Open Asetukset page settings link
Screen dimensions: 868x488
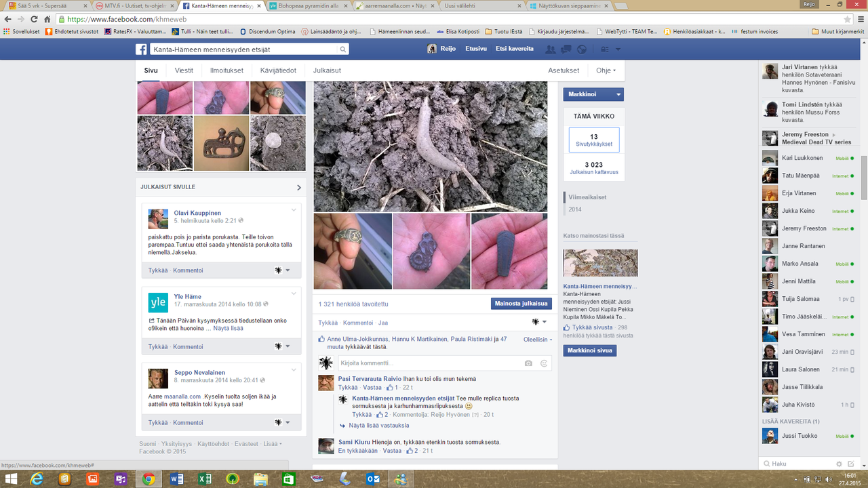564,70
